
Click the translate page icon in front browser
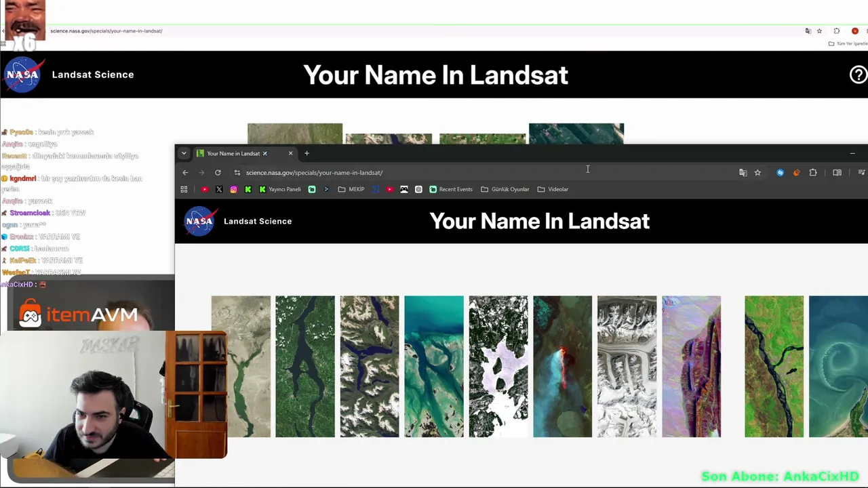[x=743, y=173]
